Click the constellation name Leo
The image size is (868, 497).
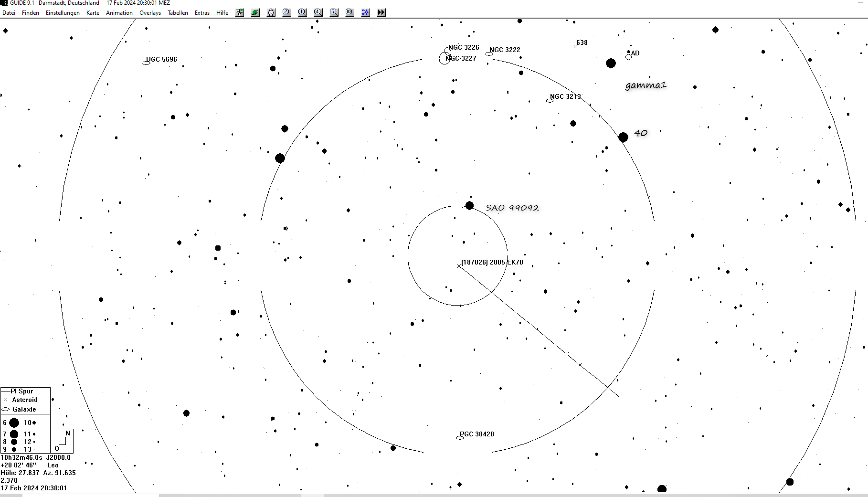pyautogui.click(x=53, y=465)
